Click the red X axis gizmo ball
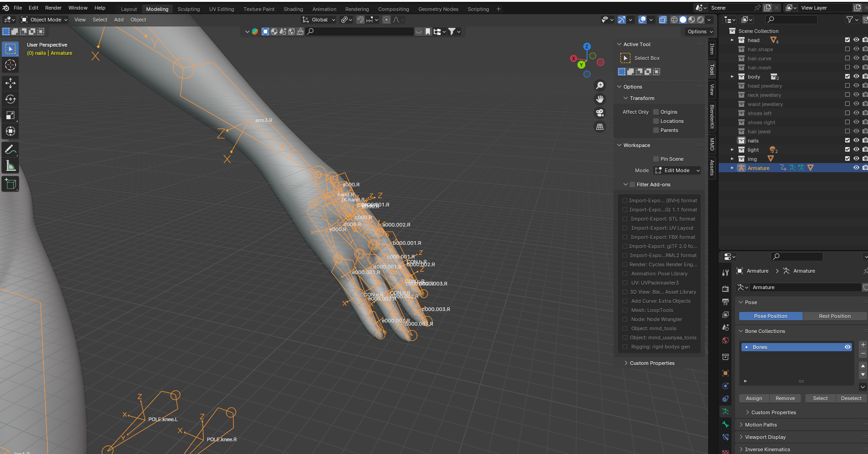 (x=574, y=58)
